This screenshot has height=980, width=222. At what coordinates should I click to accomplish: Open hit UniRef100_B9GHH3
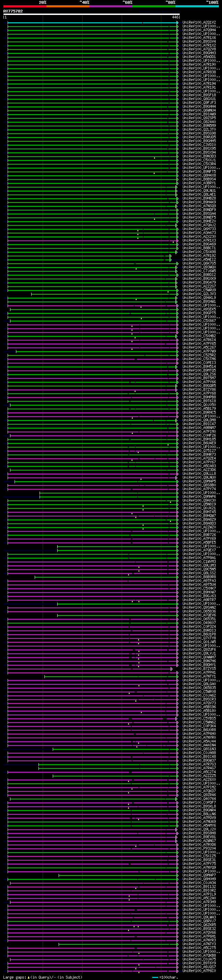[x=199, y=53]
